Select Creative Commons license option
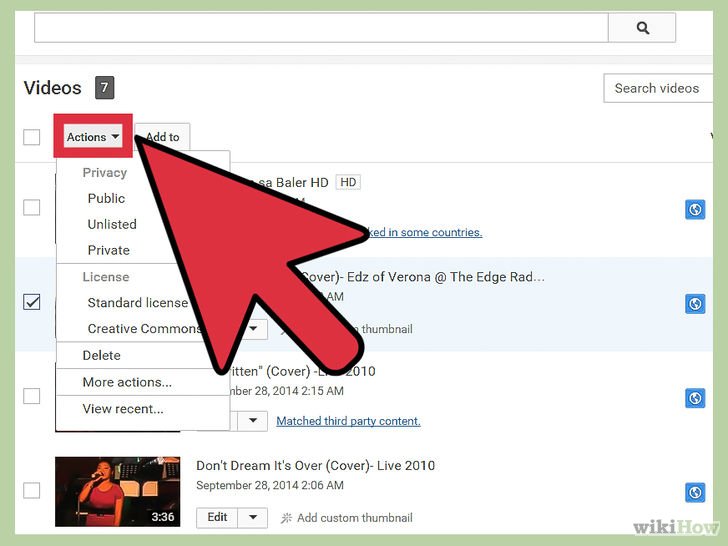The height and width of the screenshot is (546, 728). (144, 329)
